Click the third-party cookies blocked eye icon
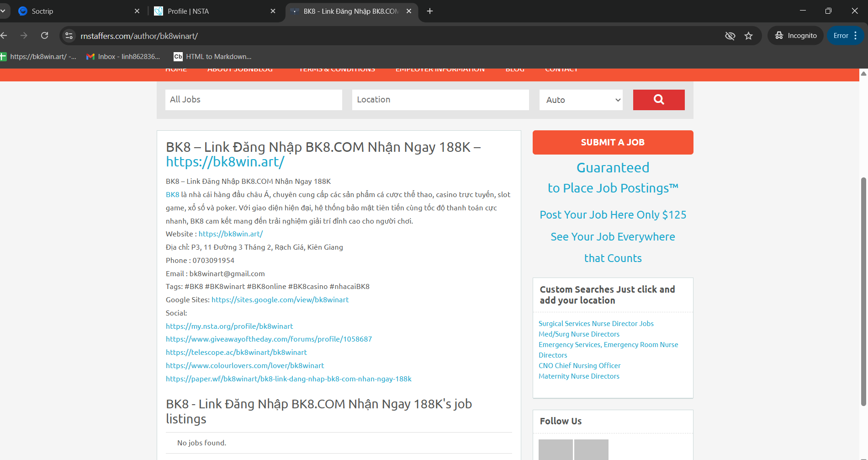Viewport: 868px width, 460px height. (x=730, y=36)
